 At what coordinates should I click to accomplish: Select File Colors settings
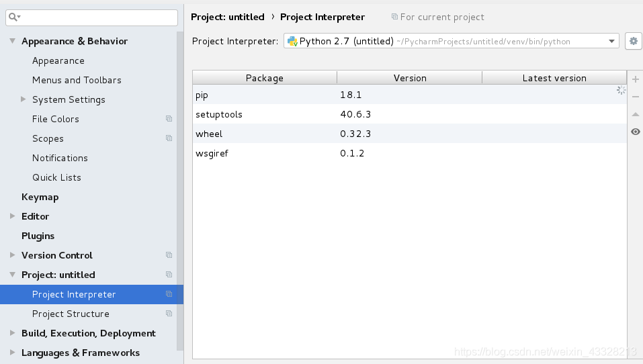coord(55,119)
